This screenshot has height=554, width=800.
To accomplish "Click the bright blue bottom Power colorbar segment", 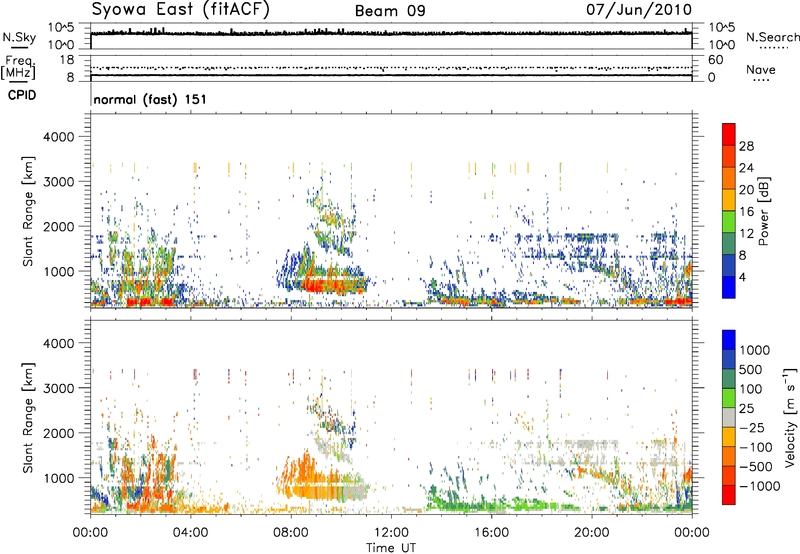I will click(729, 288).
